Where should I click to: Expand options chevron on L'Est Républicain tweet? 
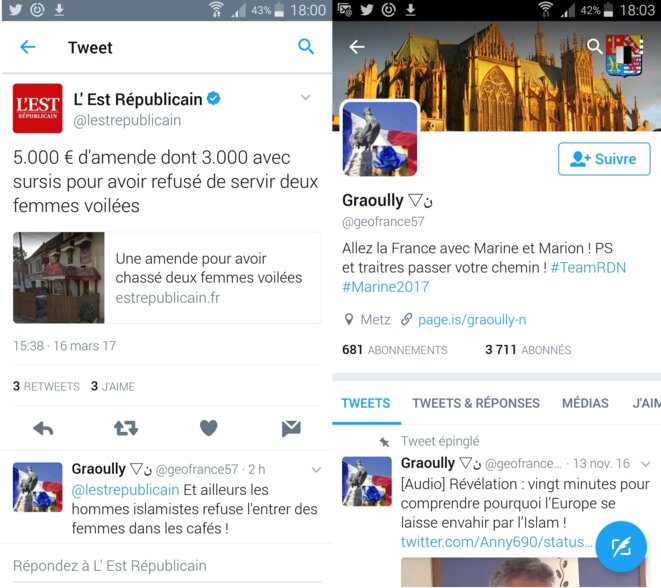pyautogui.click(x=306, y=97)
